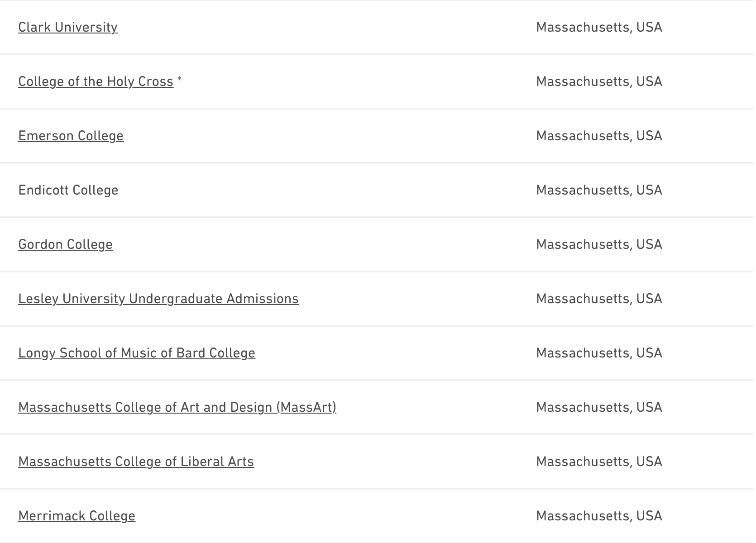Click the location in Merrimack College row

pos(599,516)
